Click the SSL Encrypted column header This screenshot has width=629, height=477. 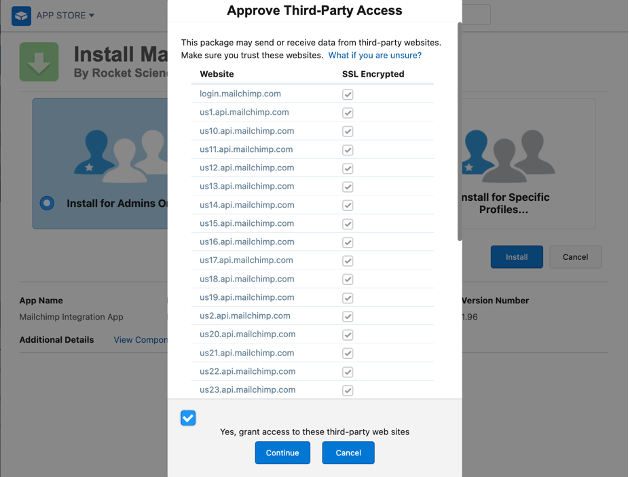[x=373, y=74]
